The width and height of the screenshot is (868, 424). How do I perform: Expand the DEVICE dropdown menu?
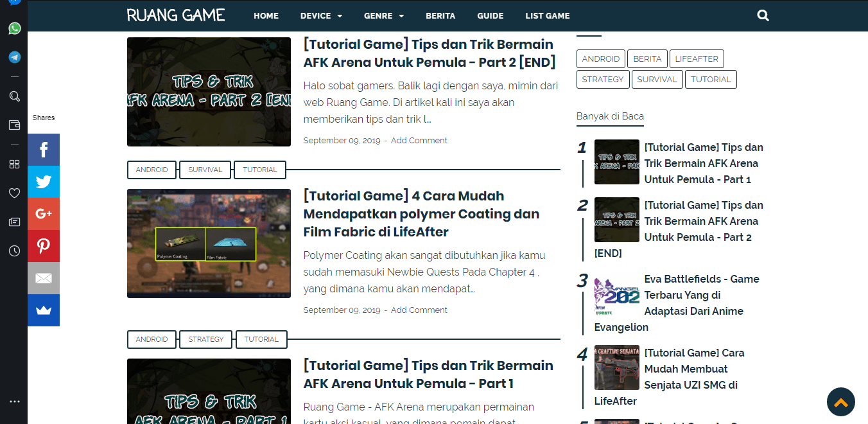321,15
